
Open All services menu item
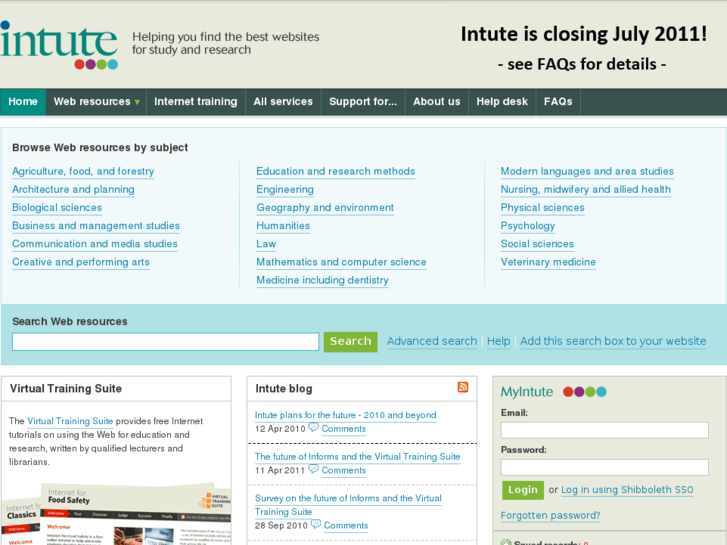click(x=283, y=102)
